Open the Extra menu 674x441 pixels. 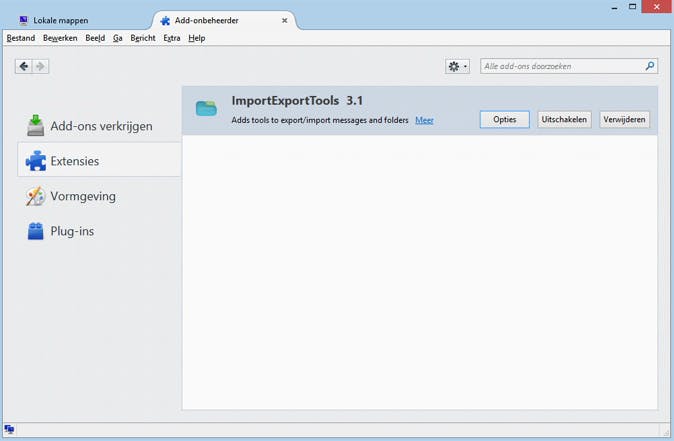pyautogui.click(x=172, y=38)
